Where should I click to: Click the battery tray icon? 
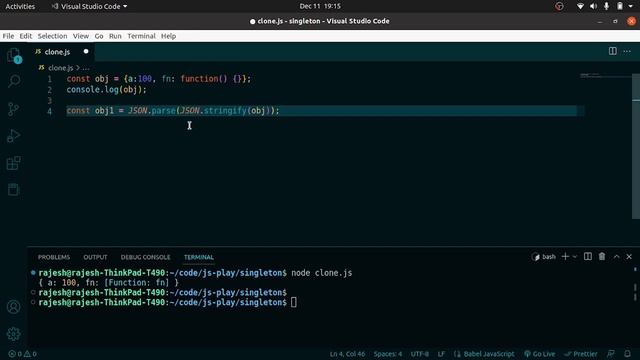pyautogui.click(x=620, y=6)
